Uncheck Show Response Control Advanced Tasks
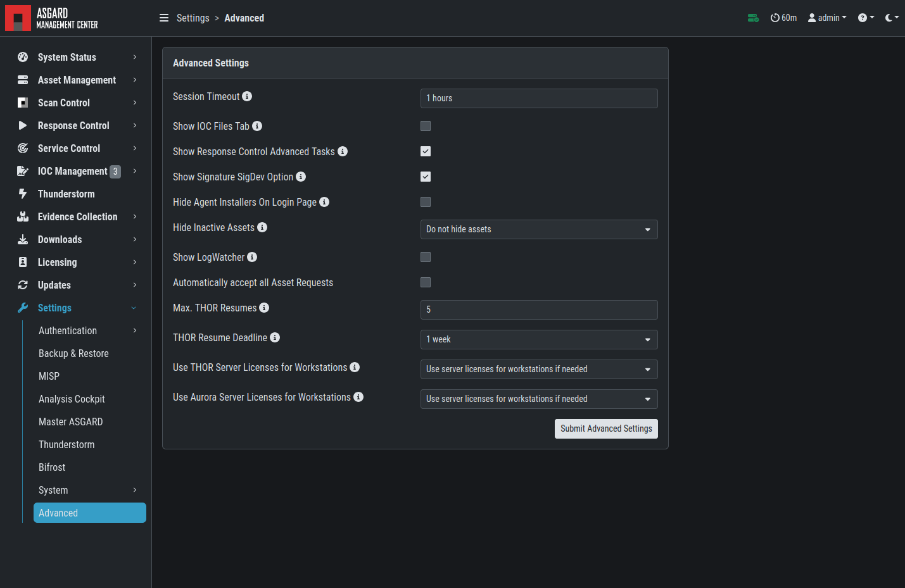The width and height of the screenshot is (905, 588). pos(426,151)
